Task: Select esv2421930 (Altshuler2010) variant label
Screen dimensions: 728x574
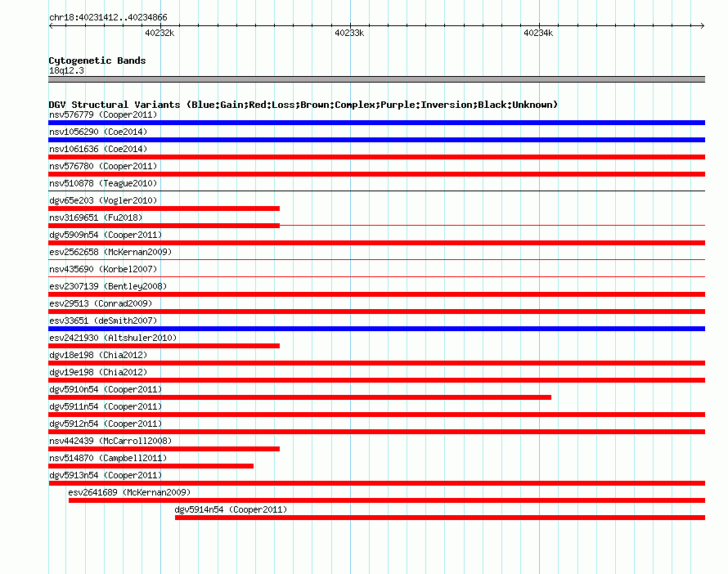Action: pyautogui.click(x=113, y=338)
